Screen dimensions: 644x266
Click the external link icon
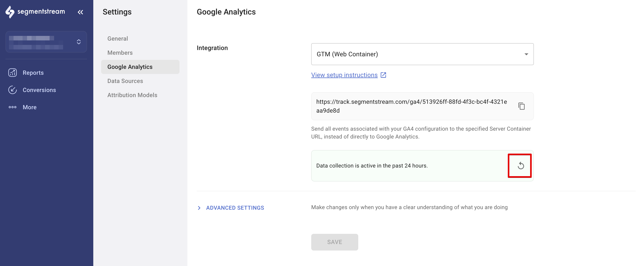[383, 75]
